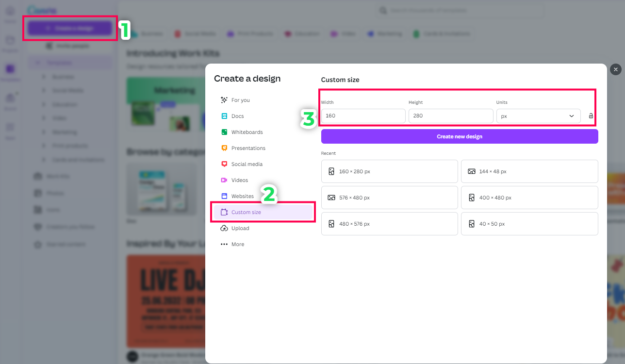Open the Units px dropdown
The height and width of the screenshot is (364, 625).
click(538, 116)
